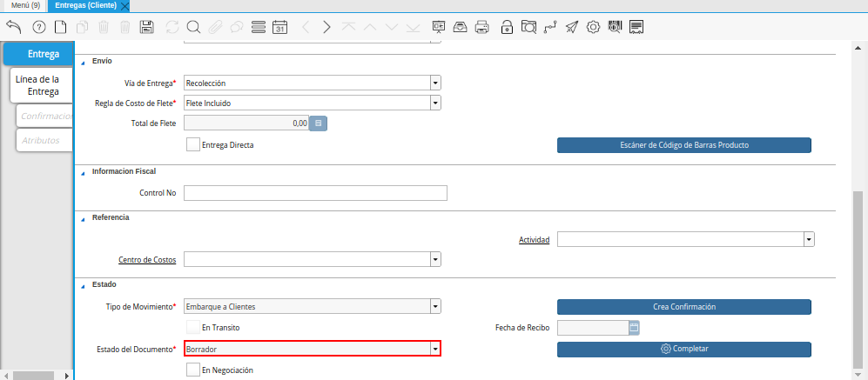Open Fecha de Recibo calendar picker

[635, 328]
